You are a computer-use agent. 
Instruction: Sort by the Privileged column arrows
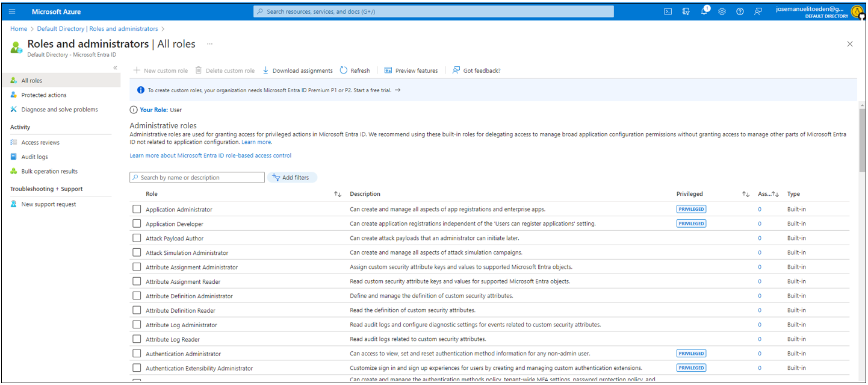746,194
